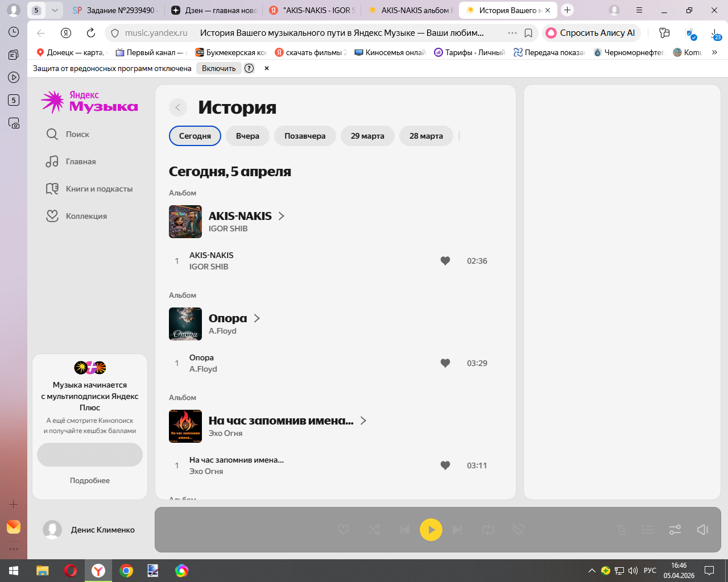
Task: Go back using the arrow beside История
Action: [x=178, y=107]
